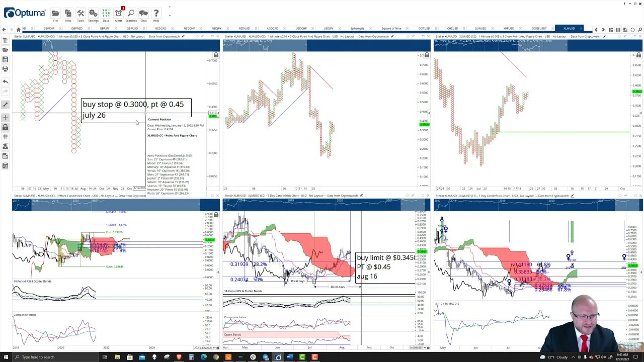644x362 pixels.
Task: Open the Ephemeris tab
Action: pos(357,29)
